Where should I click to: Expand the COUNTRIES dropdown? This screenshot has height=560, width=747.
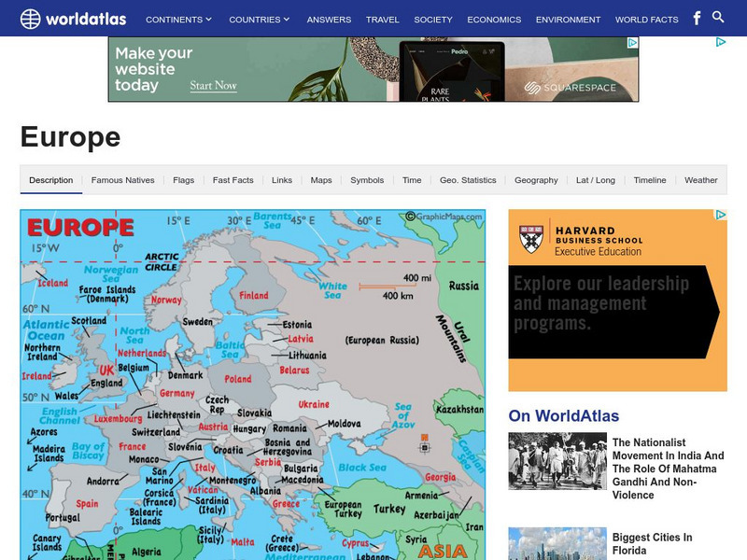(257, 18)
